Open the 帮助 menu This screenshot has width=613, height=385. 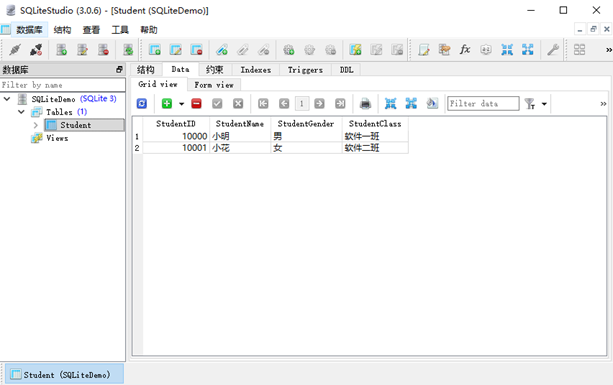click(x=149, y=30)
